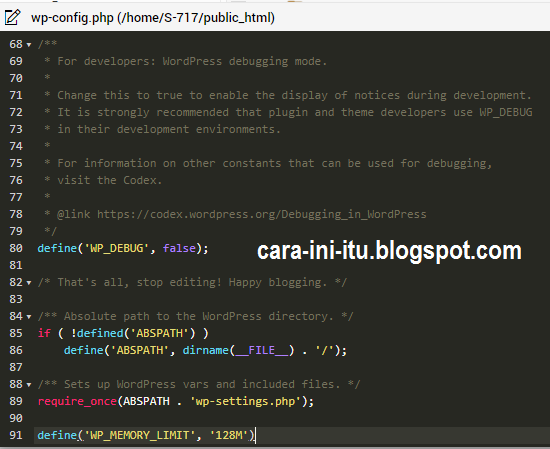Click the codex.wordpress.org debugging URL
This screenshot has height=449, width=550.
[x=262, y=214]
